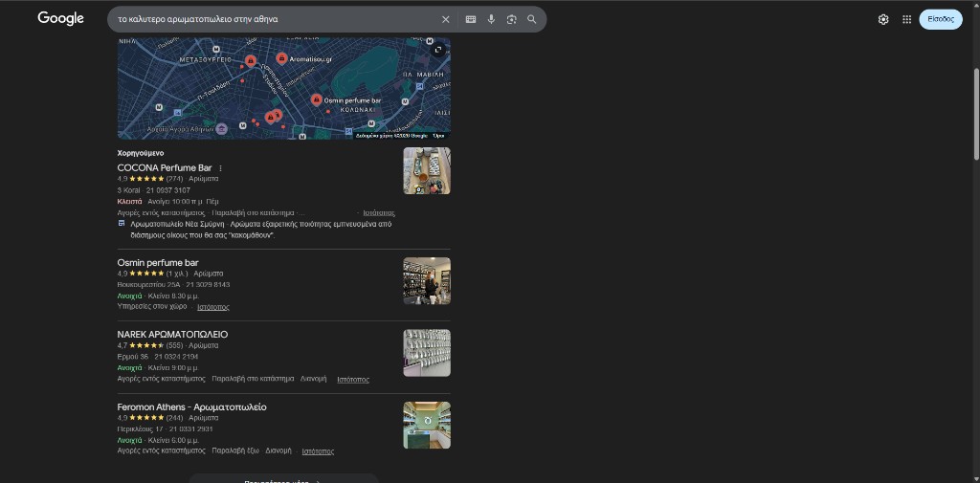Viewport: 980px width, 483px height.
Task: Open the on-screen keyboard input tool
Action: coord(471,19)
